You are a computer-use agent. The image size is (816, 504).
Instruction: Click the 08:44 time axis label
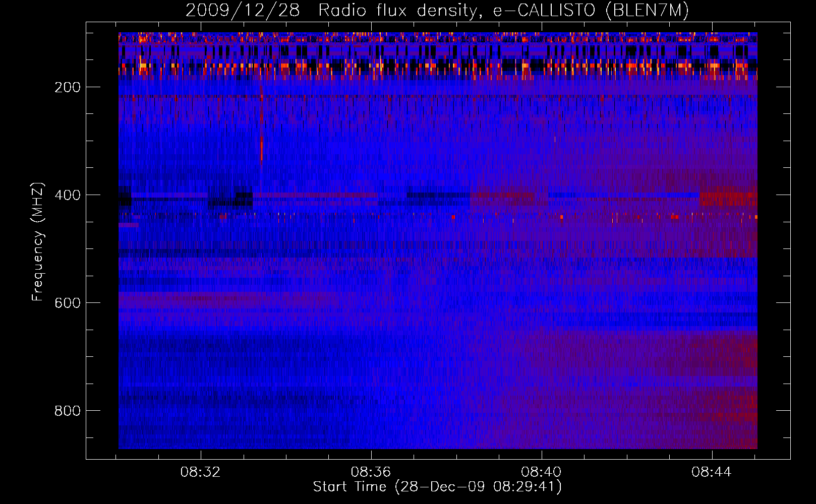(712, 472)
